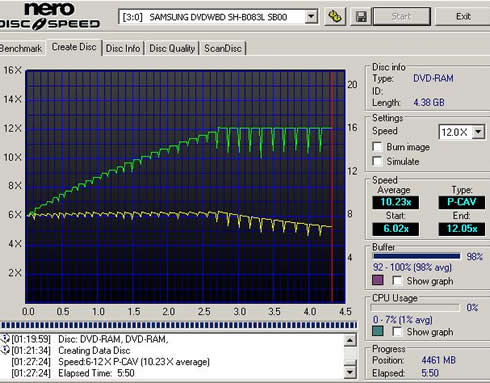Toggle the Simulate checkbox

tap(377, 161)
